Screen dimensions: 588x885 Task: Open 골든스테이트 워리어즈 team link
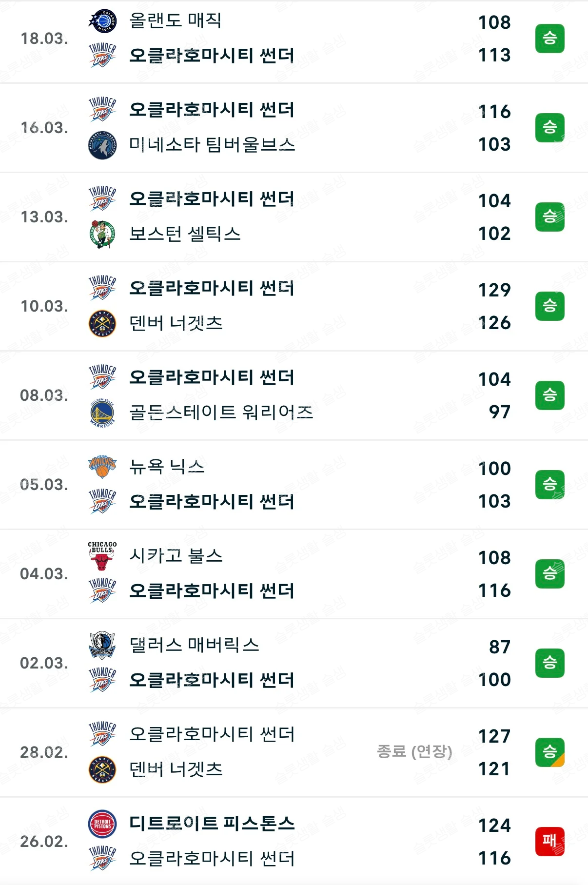(x=221, y=413)
